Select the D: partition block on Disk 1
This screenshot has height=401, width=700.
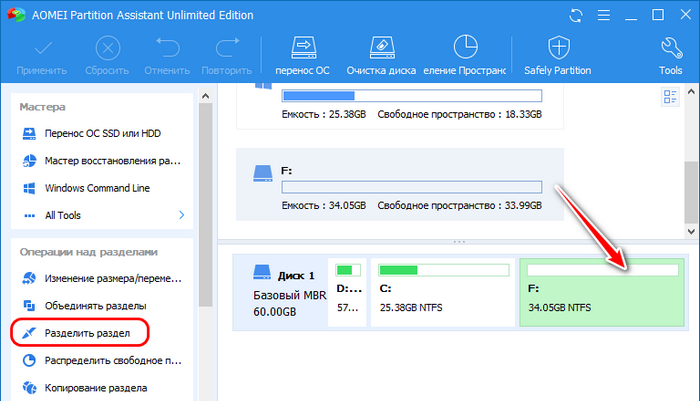347,292
